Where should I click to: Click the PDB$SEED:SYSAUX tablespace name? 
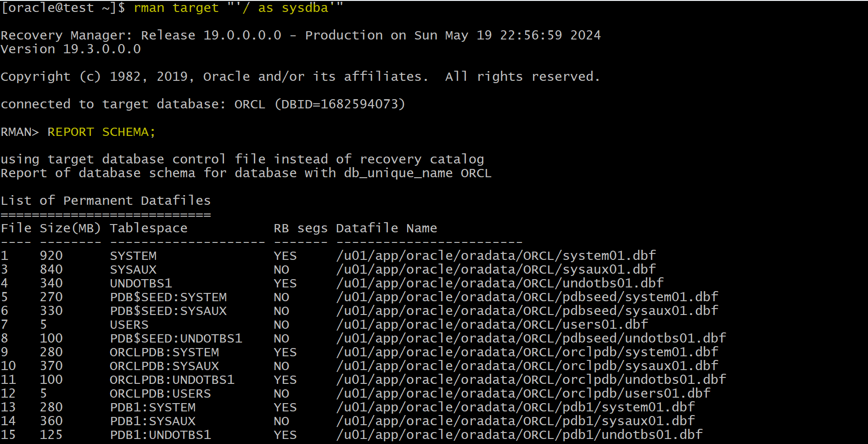click(x=168, y=311)
